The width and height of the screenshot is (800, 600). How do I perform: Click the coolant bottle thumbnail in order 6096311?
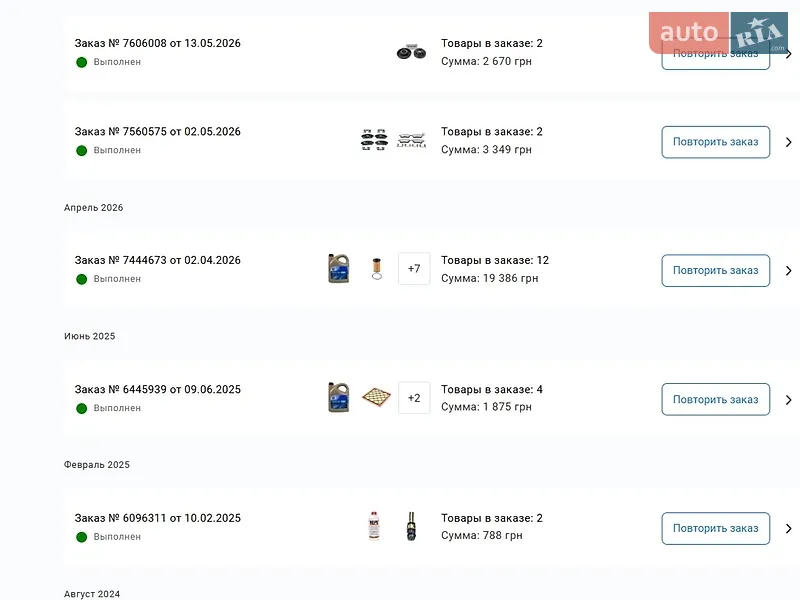(374, 526)
